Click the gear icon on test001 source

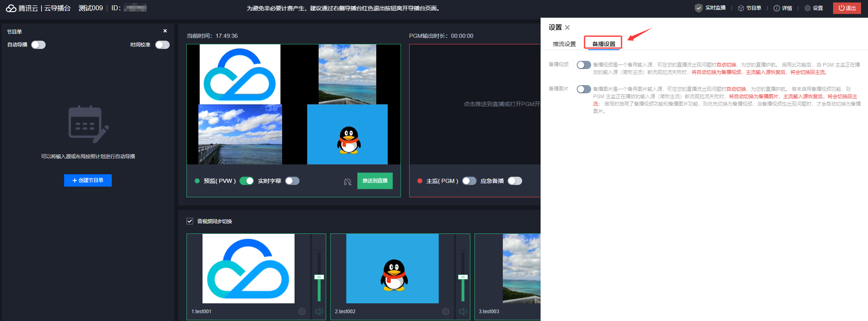[302, 312]
